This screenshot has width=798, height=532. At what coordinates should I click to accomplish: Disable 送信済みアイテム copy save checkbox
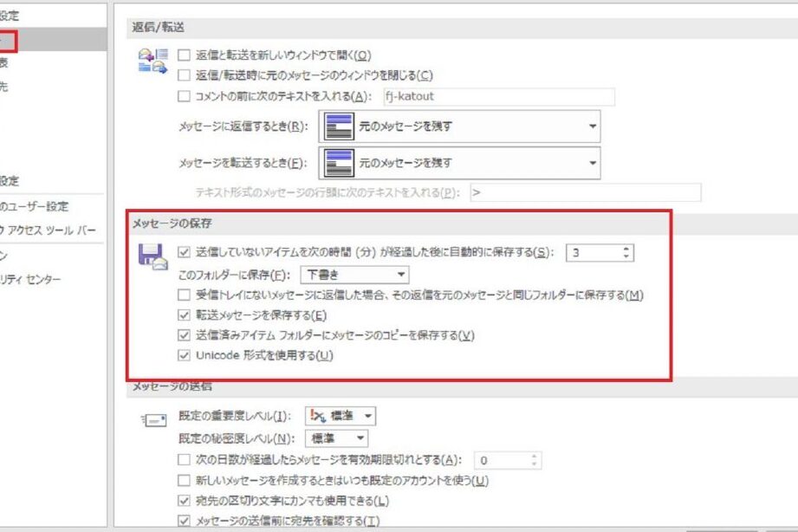pyautogui.click(x=184, y=335)
